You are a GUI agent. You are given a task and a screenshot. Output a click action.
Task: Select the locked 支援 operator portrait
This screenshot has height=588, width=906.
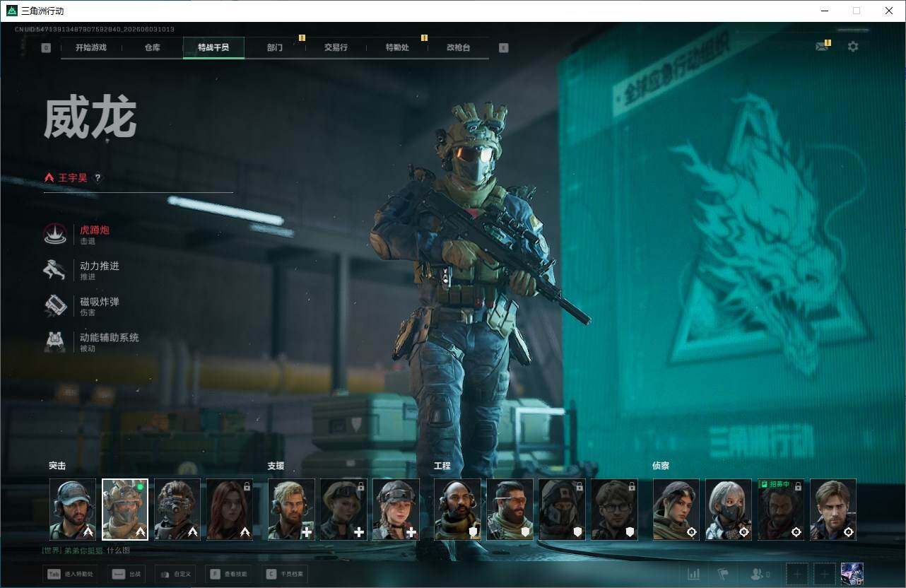(x=343, y=510)
